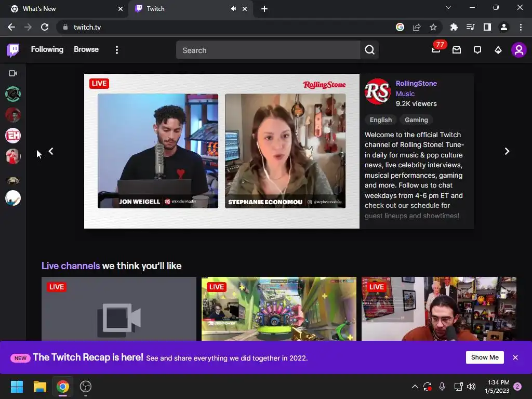Close the What's New tab
532x399 pixels.
pyautogui.click(x=121, y=9)
